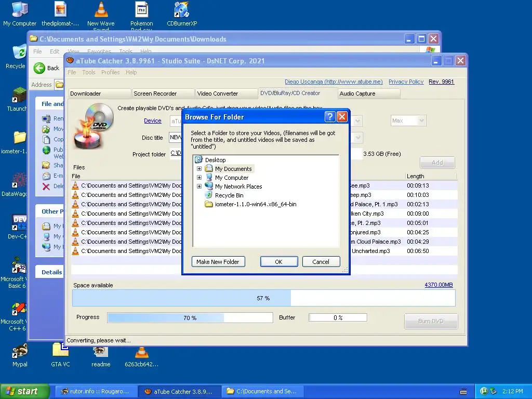Switch to rutor.info taskbar window

pos(97,391)
